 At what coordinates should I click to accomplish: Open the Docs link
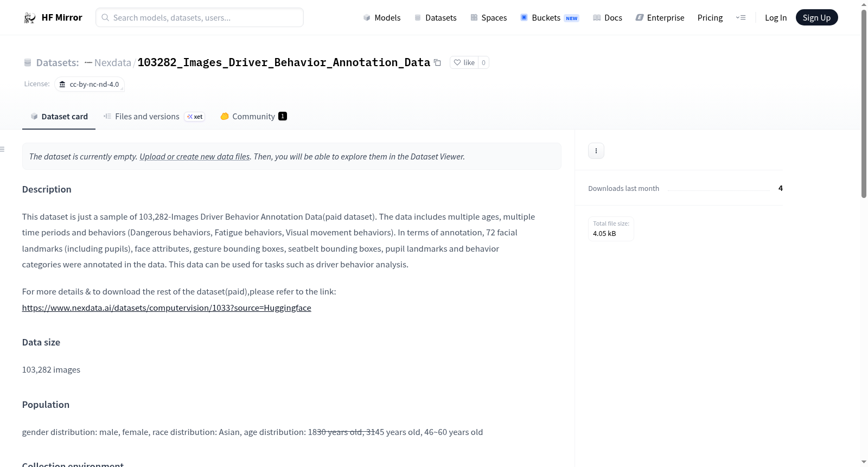click(x=608, y=17)
